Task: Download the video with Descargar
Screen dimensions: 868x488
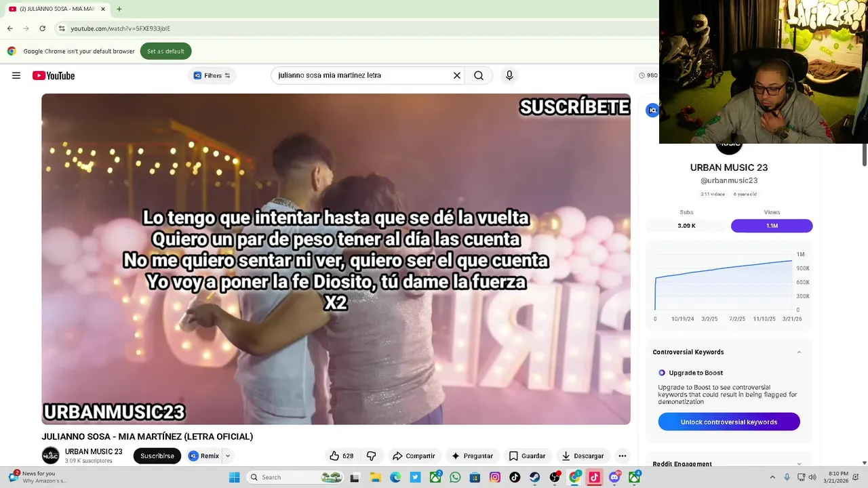Action: pyautogui.click(x=582, y=456)
